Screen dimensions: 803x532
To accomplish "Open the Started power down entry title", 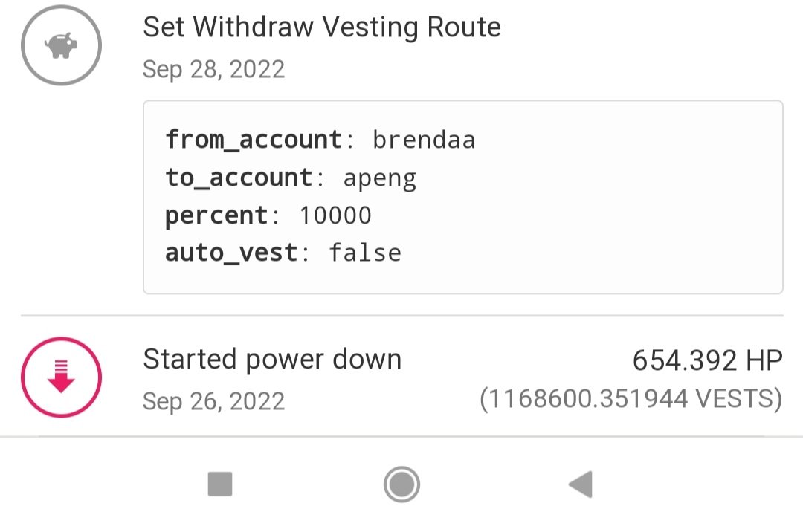I will [272, 359].
